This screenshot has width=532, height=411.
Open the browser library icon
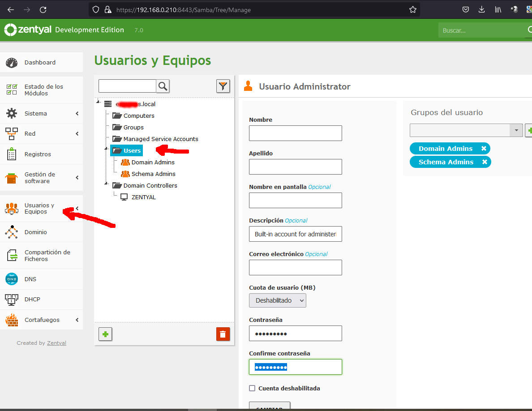point(498,9)
